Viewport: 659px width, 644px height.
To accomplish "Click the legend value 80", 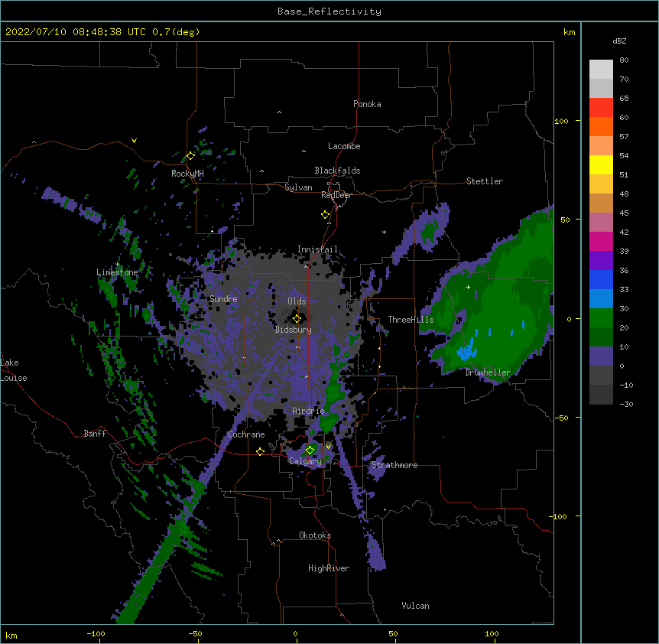I will (624, 60).
